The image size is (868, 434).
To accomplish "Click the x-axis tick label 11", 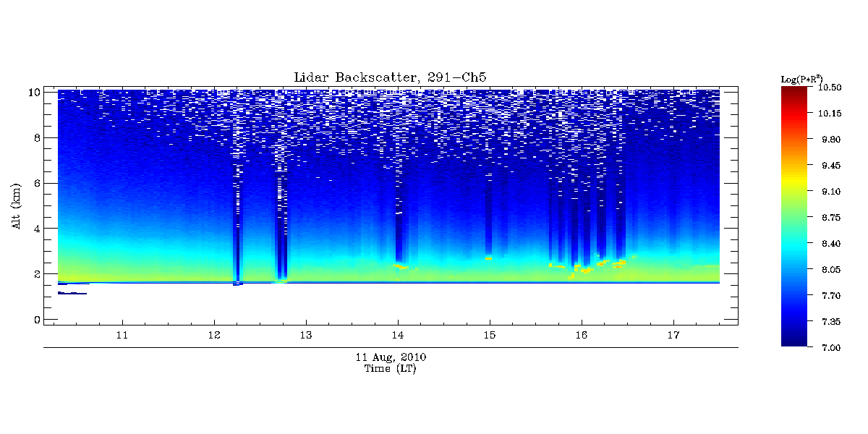I will tap(123, 336).
